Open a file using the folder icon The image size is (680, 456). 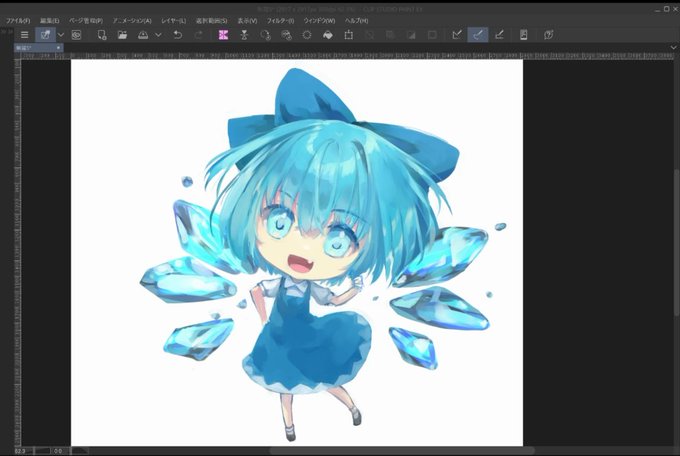pyautogui.click(x=122, y=35)
